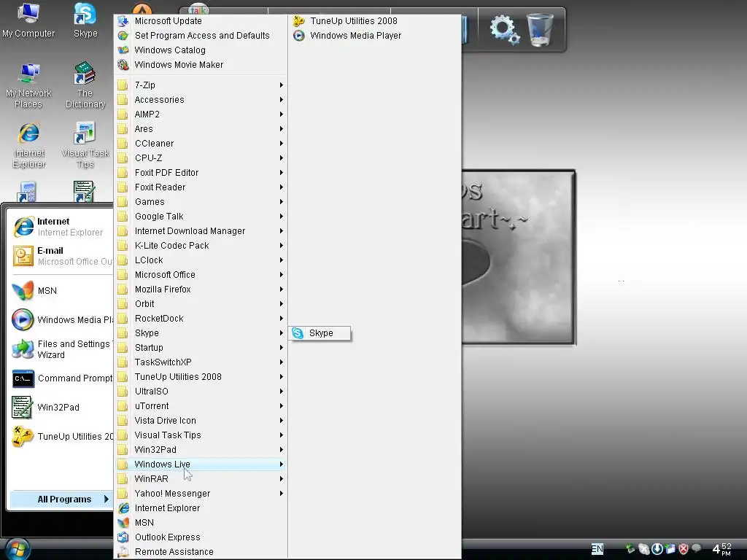Open Internet Explorer desktop icon
The width and height of the screenshot is (747, 560).
28,146
